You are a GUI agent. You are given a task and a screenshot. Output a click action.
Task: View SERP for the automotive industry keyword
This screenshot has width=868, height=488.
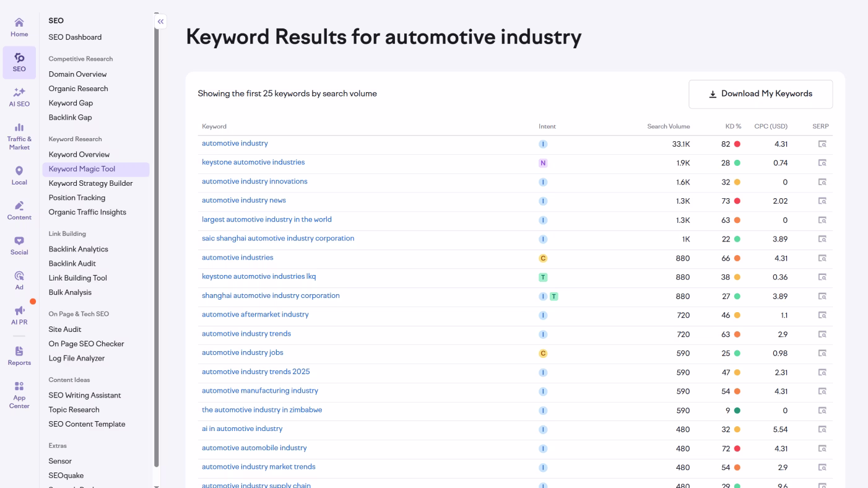point(822,143)
